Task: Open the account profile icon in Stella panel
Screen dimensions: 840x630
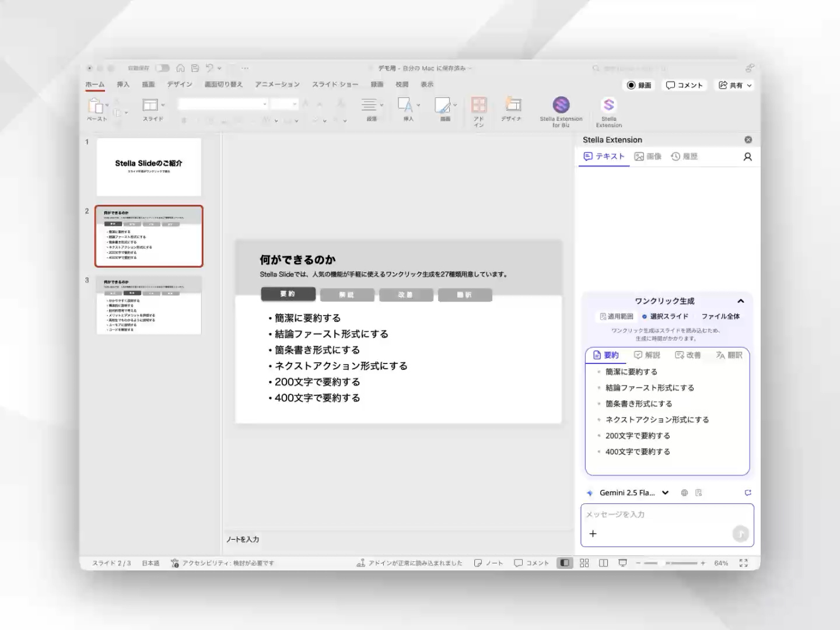Action: click(747, 157)
